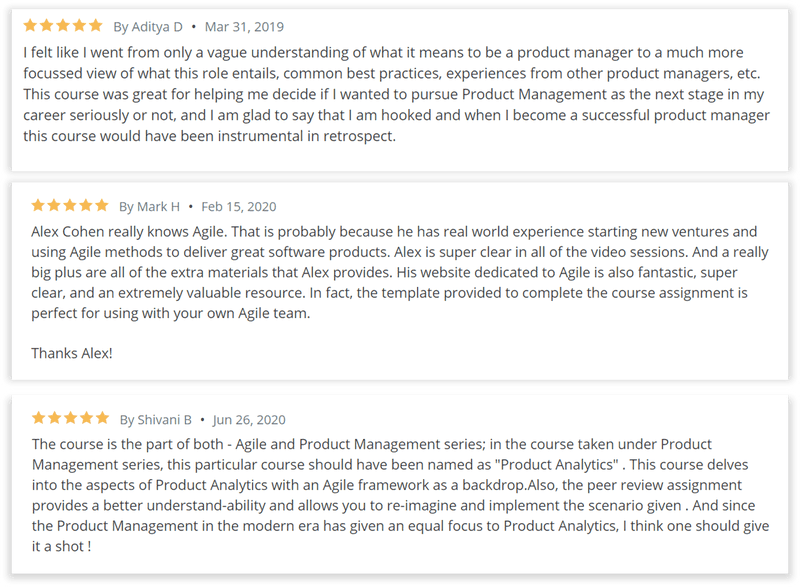Click the 'Thanks Alex!' line in Mark's review

click(x=72, y=353)
